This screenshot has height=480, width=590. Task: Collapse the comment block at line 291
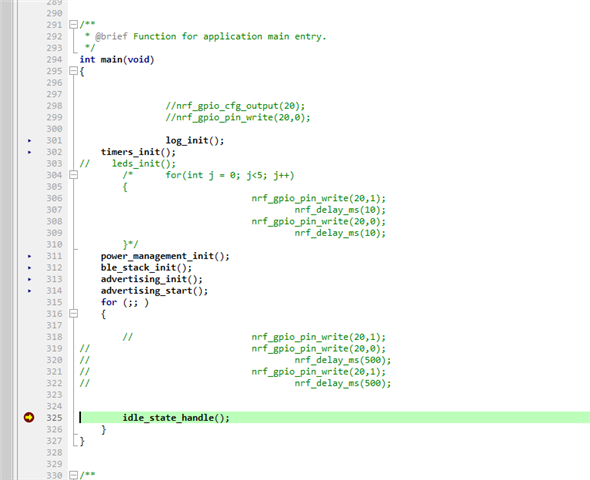pos(73,25)
